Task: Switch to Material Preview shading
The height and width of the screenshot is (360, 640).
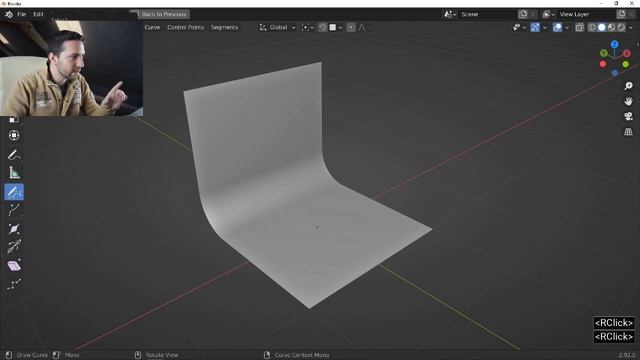Action: pyautogui.click(x=611, y=27)
